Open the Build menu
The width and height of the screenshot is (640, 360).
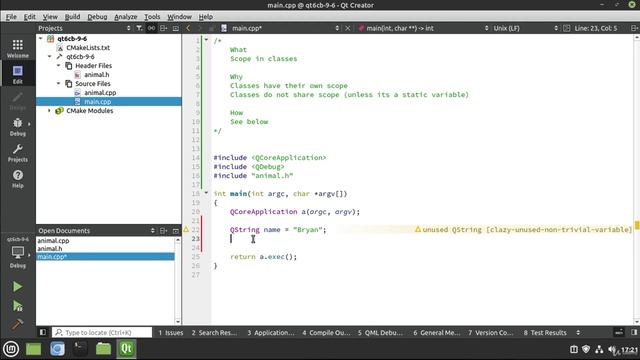click(72, 17)
